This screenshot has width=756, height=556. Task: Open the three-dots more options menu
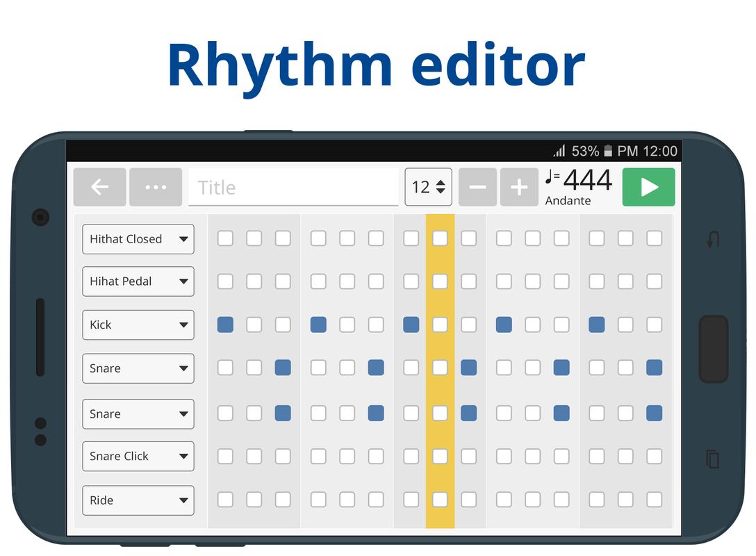coord(156,187)
